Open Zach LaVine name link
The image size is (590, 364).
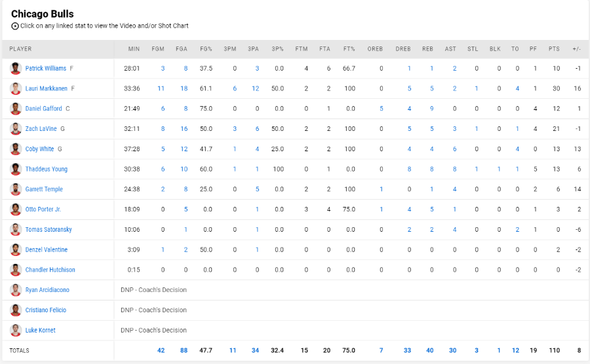pos(41,129)
